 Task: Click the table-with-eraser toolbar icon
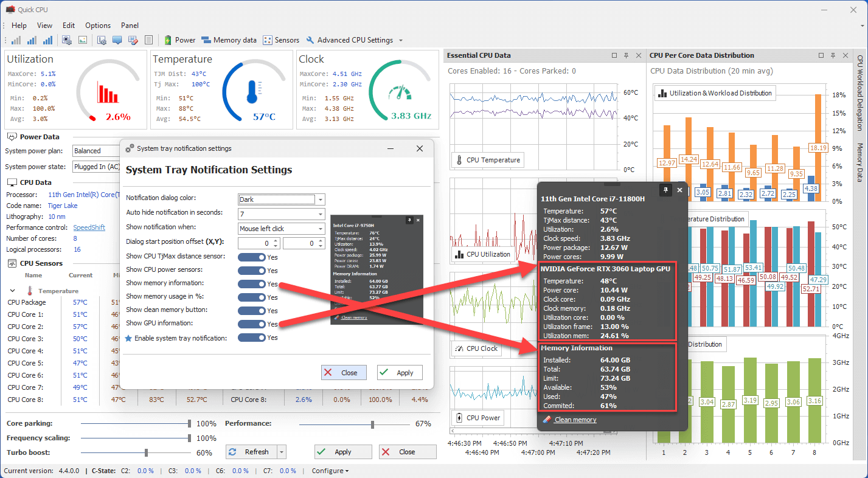coord(133,40)
